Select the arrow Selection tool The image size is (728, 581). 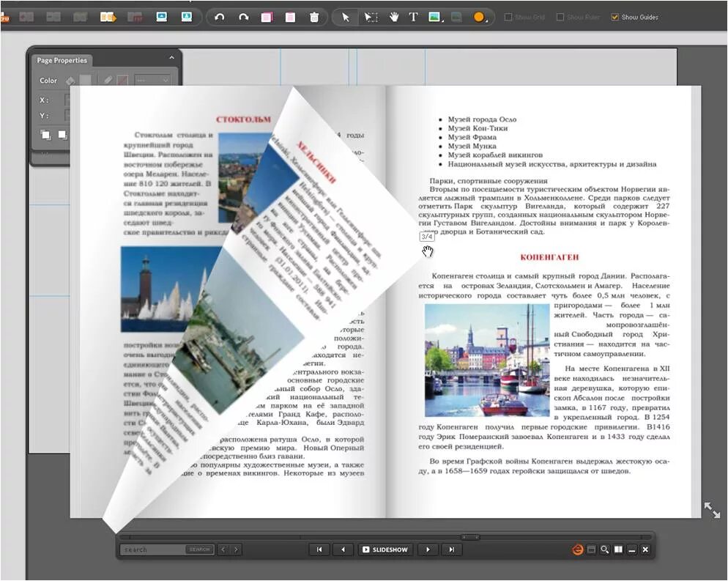click(x=346, y=18)
